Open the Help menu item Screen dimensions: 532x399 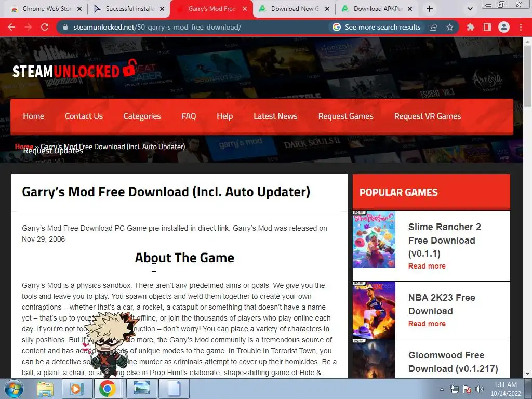click(x=224, y=116)
